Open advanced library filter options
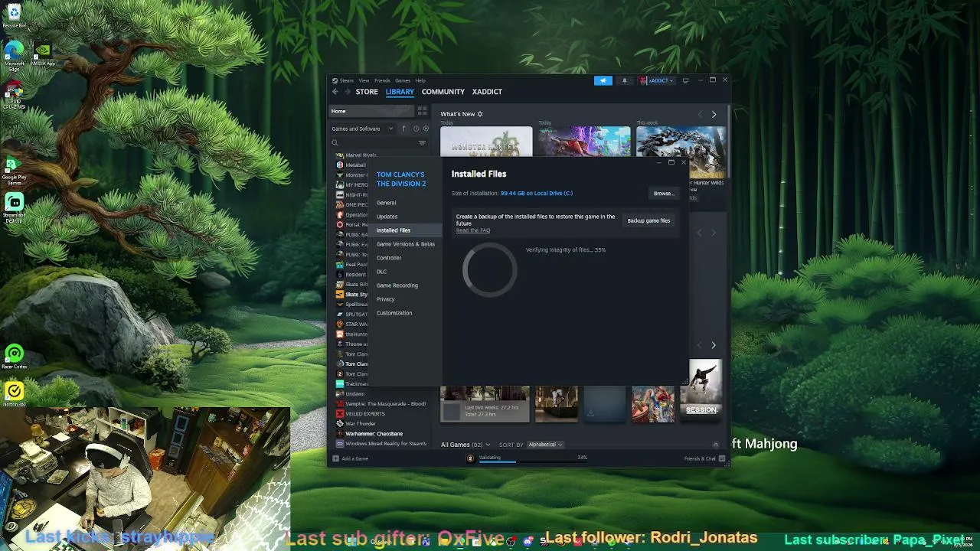980x551 pixels. click(x=422, y=143)
